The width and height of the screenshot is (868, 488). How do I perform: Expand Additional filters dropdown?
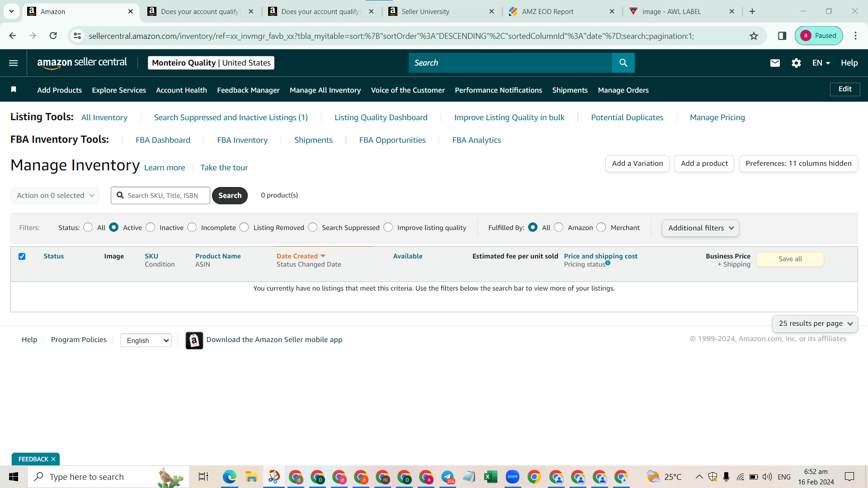coord(700,228)
